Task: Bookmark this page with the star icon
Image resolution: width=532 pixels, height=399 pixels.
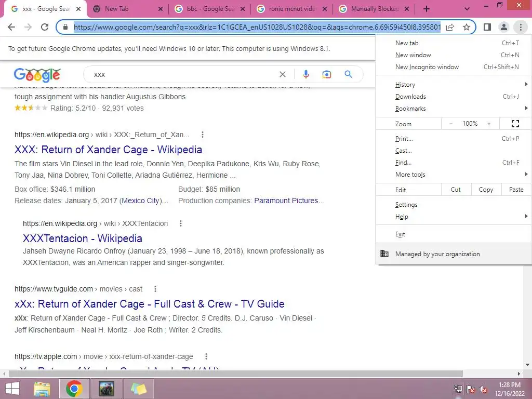Action: click(467, 27)
